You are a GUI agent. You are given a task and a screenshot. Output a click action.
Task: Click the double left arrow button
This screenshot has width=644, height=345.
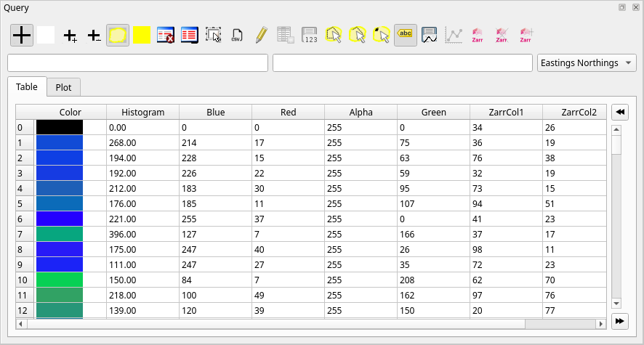click(620, 112)
